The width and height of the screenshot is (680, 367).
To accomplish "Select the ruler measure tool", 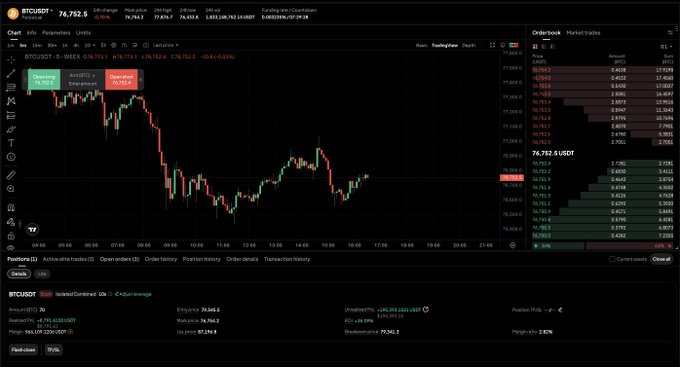I will coord(11,175).
